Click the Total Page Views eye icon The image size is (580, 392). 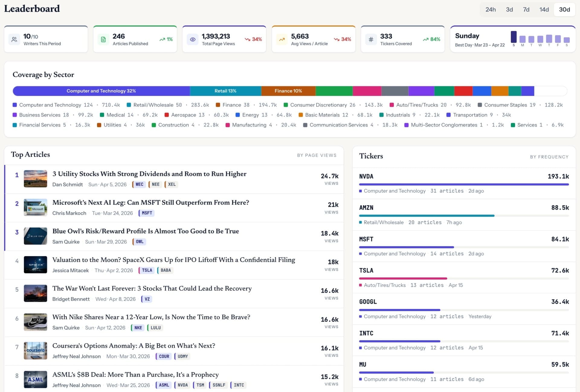[x=192, y=40]
